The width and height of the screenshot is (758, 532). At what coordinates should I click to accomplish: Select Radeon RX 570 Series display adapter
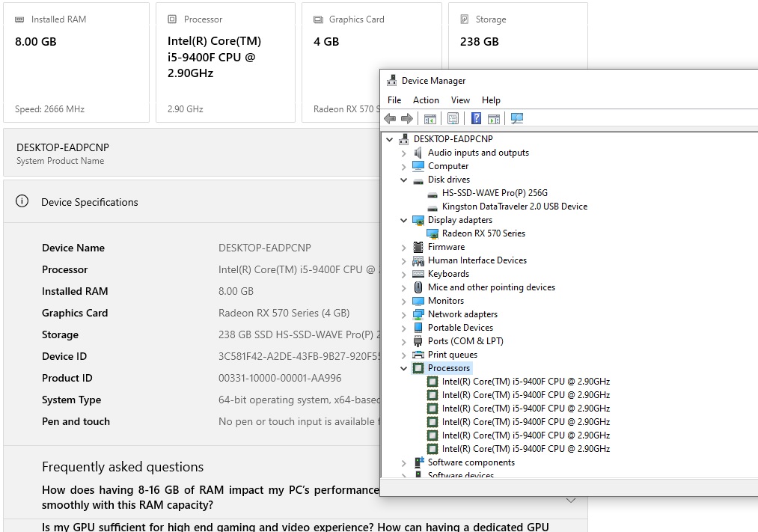coord(483,233)
